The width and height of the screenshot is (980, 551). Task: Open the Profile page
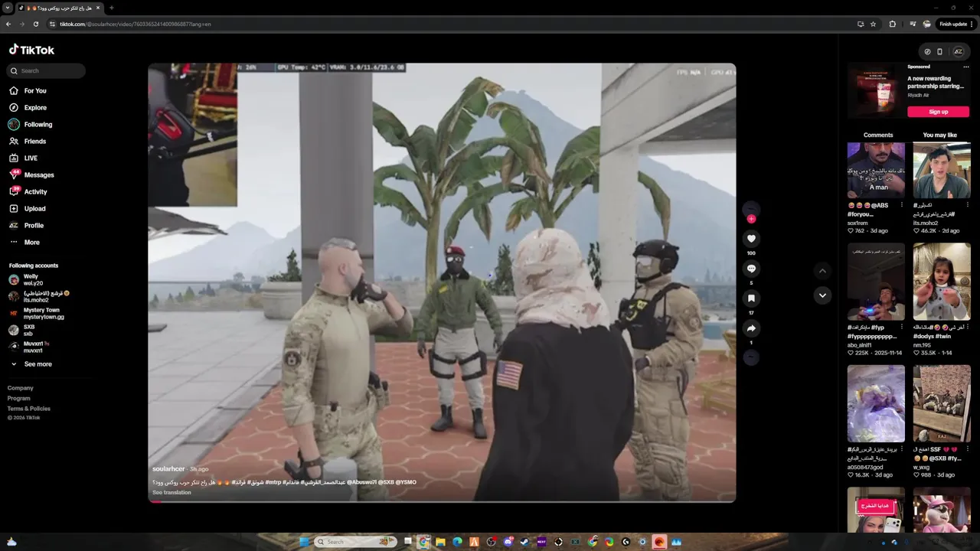[x=27, y=226]
